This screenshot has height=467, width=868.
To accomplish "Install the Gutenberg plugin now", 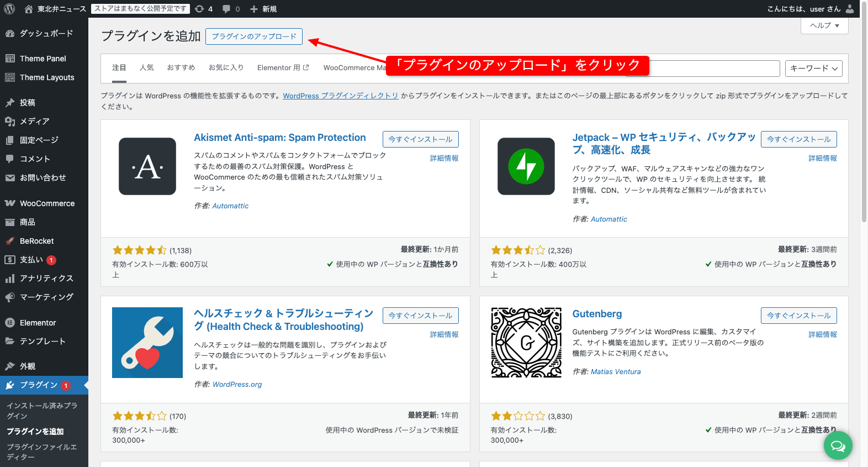I will [799, 316].
